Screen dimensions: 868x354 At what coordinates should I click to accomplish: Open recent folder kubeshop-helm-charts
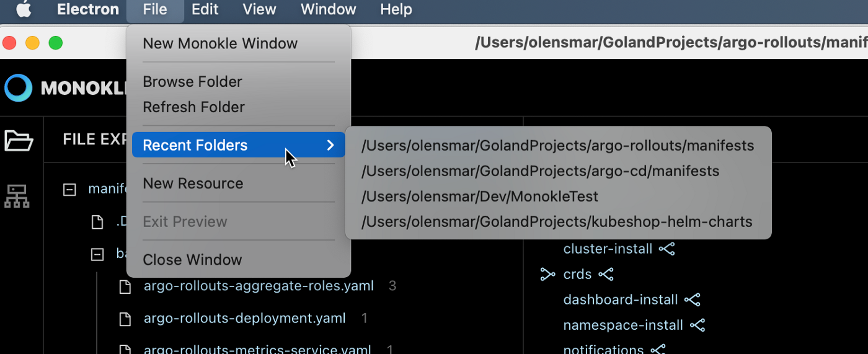pyautogui.click(x=558, y=222)
